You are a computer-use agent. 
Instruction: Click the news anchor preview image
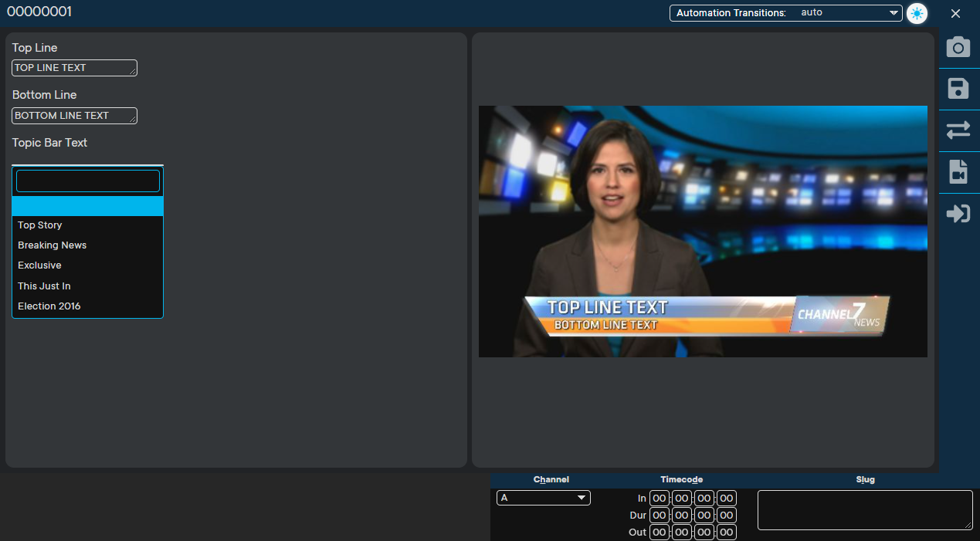(x=702, y=231)
